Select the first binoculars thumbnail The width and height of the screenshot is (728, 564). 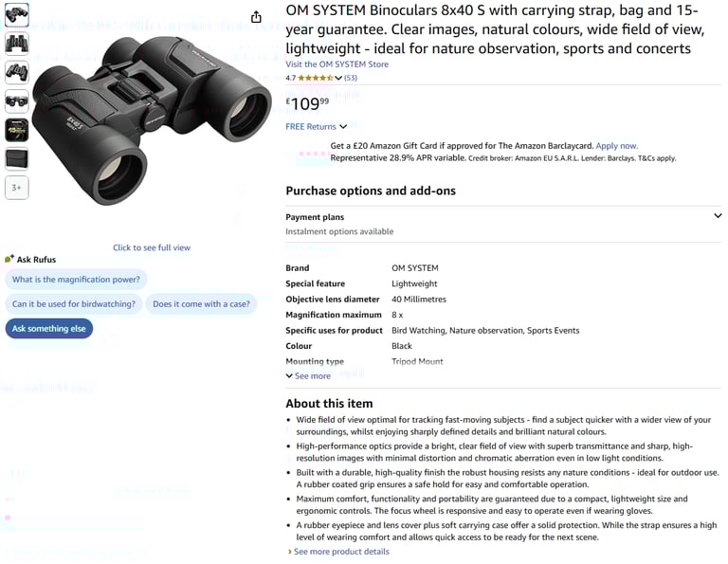17,15
